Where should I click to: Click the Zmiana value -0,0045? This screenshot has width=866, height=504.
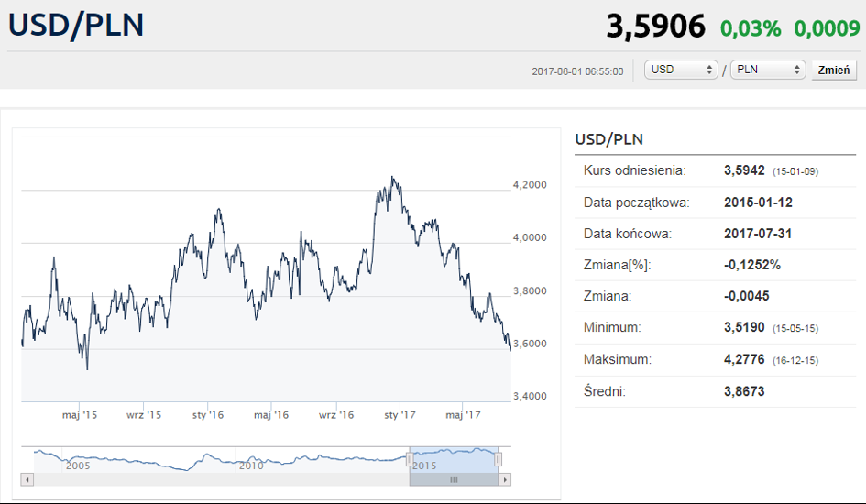(x=746, y=296)
